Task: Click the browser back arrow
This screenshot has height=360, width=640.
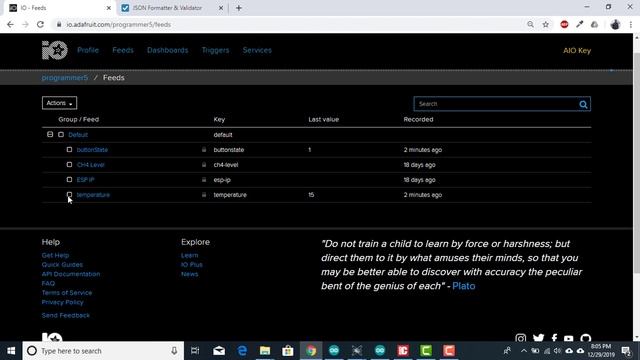Action: tap(10, 24)
